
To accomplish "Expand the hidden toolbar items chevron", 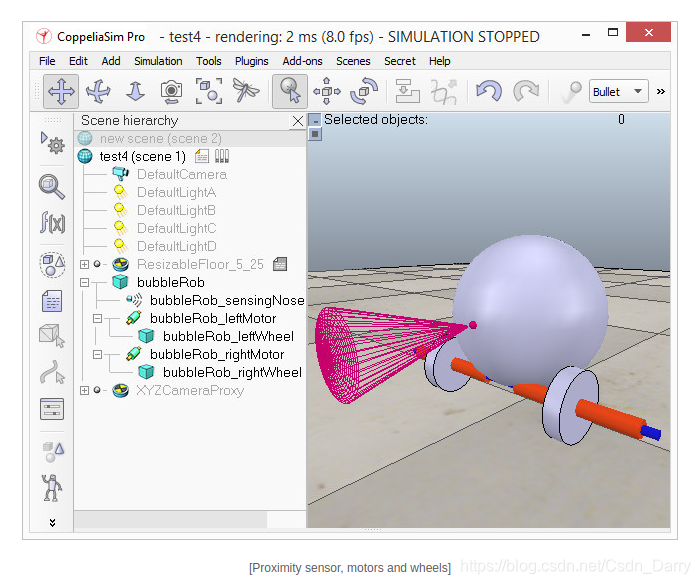I will click(x=661, y=92).
